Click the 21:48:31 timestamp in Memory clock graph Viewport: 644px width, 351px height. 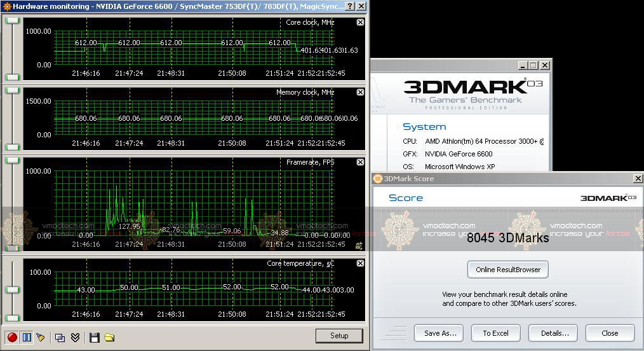click(171, 143)
